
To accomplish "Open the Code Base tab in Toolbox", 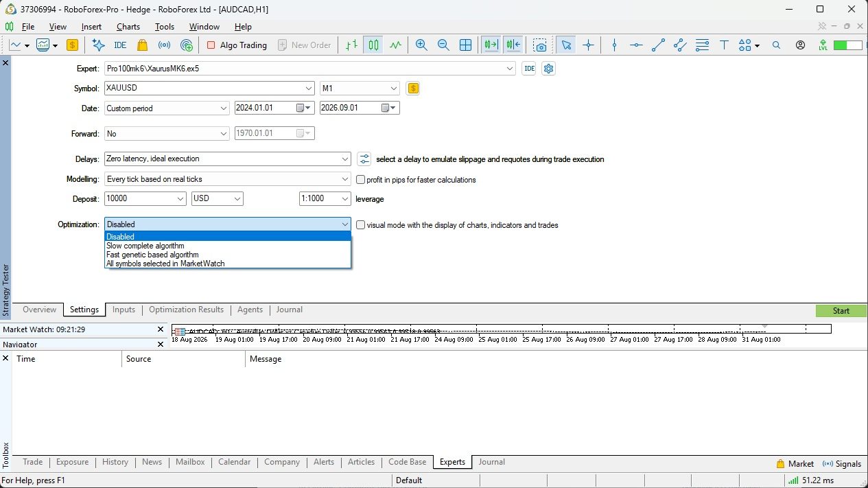I will [x=408, y=463].
